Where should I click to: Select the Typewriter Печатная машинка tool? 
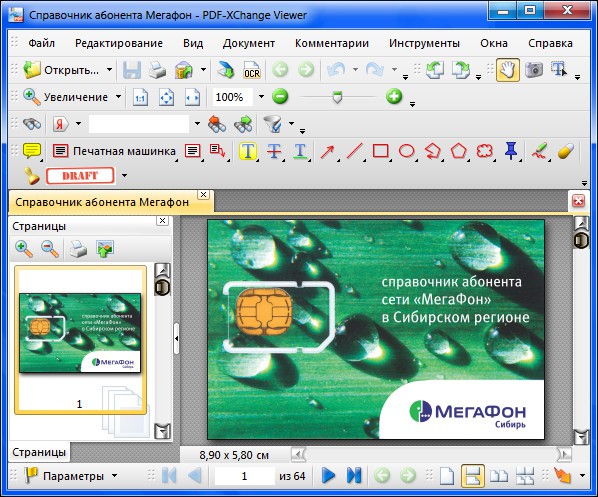point(114,151)
